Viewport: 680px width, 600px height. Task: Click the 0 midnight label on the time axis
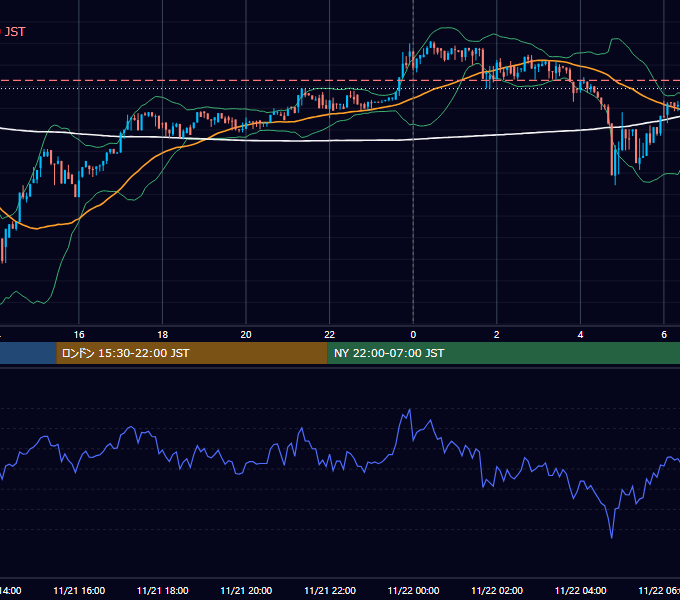pos(413,335)
